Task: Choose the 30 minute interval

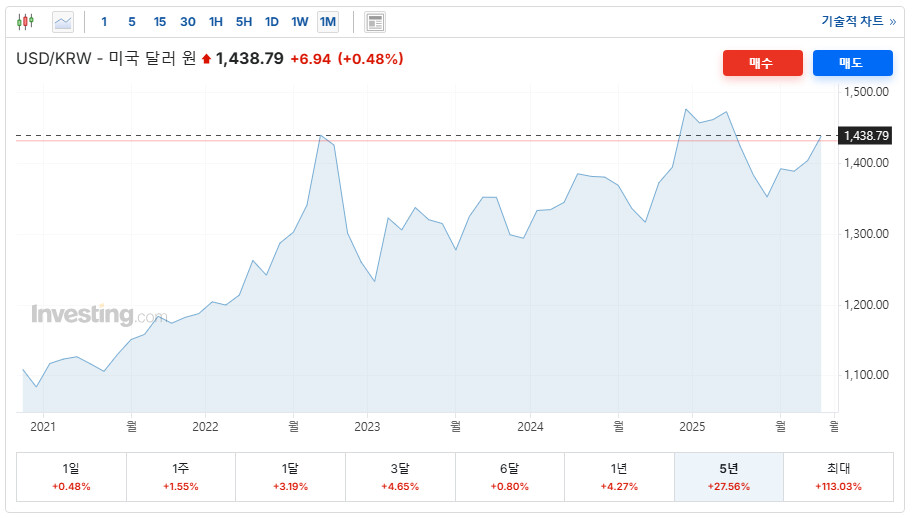Action: 188,21
